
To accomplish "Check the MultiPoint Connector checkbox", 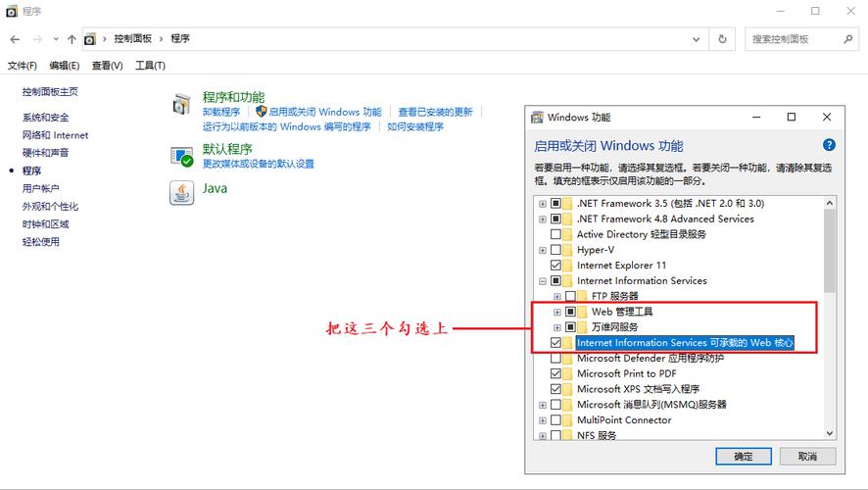I will tap(555, 420).
